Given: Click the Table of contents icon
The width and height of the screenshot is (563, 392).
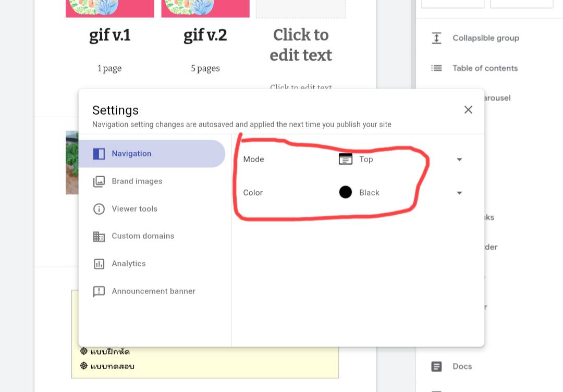Looking at the screenshot, I should pos(436,68).
